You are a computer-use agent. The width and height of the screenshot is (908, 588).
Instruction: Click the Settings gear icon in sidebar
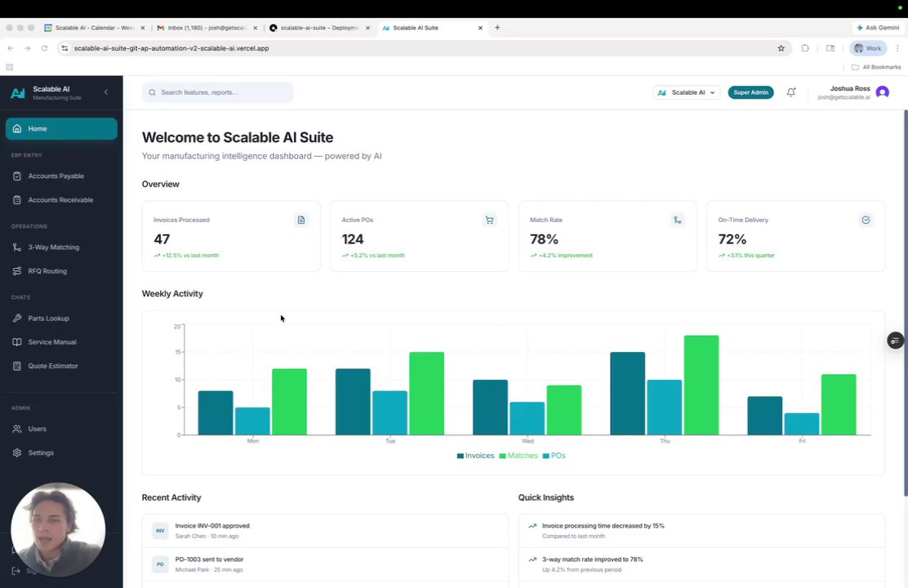[17, 452]
